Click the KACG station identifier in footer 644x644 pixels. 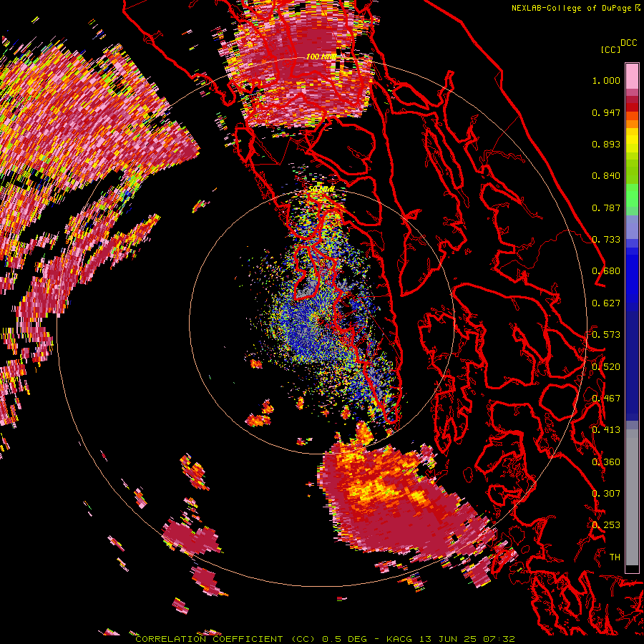399,639
